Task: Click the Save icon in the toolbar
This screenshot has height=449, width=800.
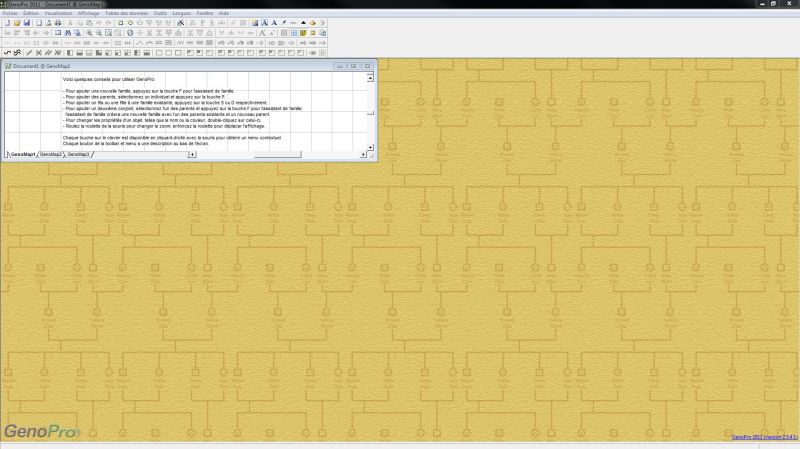Action: point(27,22)
